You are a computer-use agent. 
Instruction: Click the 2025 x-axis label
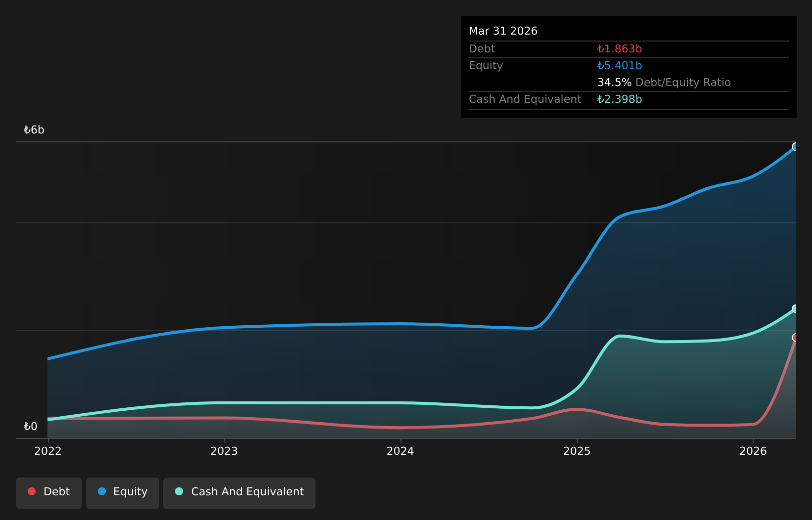pyautogui.click(x=577, y=451)
